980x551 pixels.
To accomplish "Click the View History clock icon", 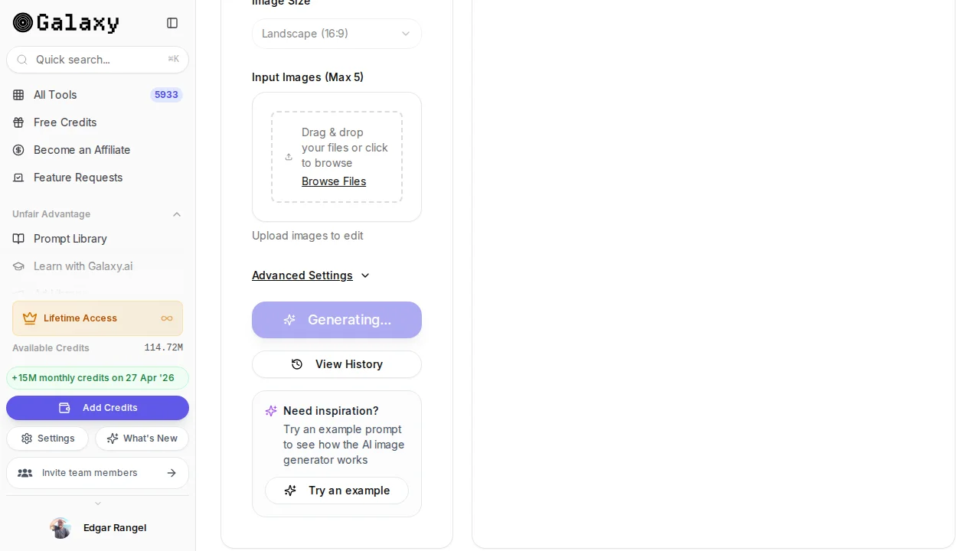I will pos(297,364).
